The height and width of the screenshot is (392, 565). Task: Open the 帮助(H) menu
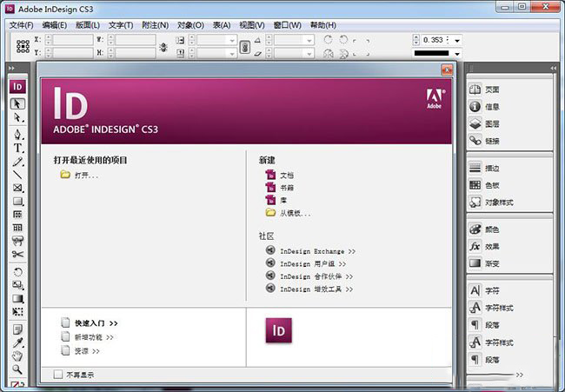pyautogui.click(x=323, y=25)
